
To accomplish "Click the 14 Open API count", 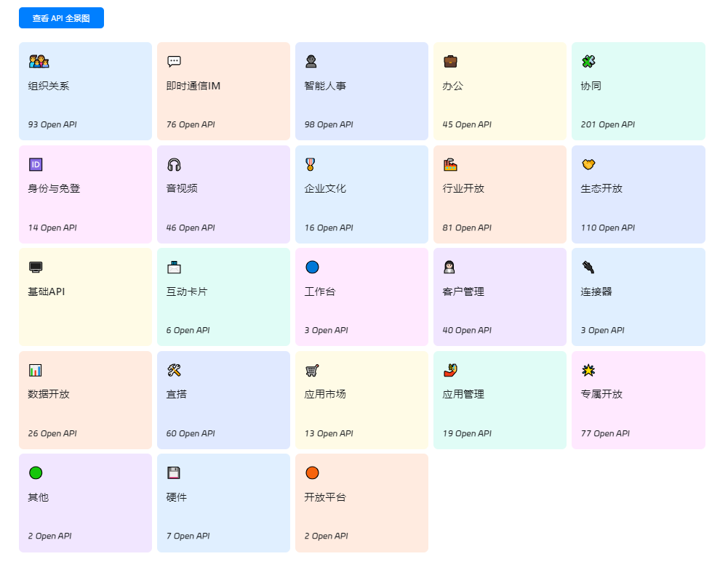I will pos(52,228).
